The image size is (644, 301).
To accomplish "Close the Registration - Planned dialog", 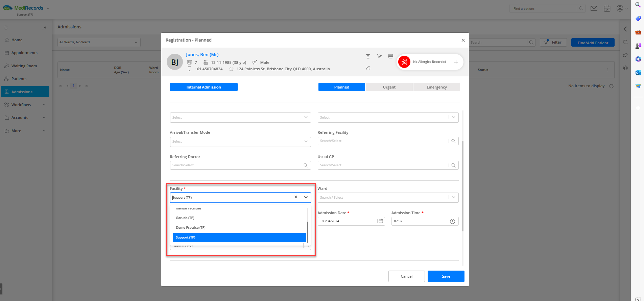I will (463, 40).
